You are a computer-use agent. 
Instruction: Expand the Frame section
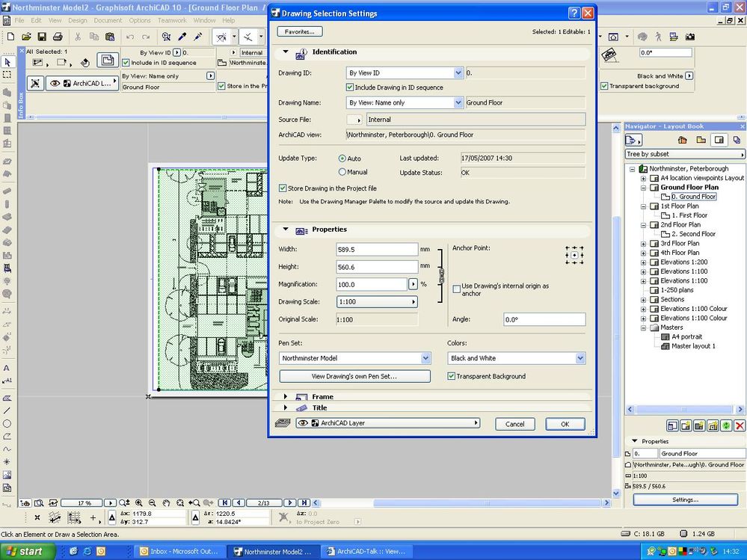[286, 397]
